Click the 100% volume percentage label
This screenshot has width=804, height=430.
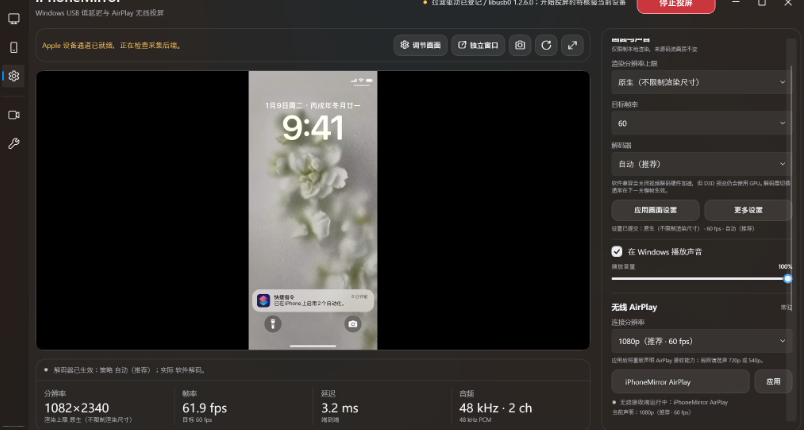(785, 267)
